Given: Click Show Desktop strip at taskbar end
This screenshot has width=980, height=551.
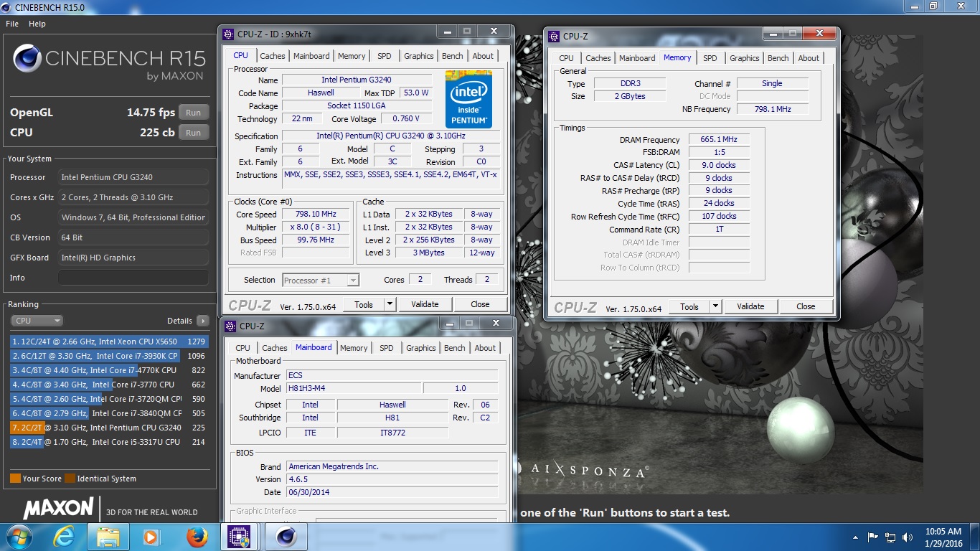Looking at the screenshot, I should pos(975,537).
